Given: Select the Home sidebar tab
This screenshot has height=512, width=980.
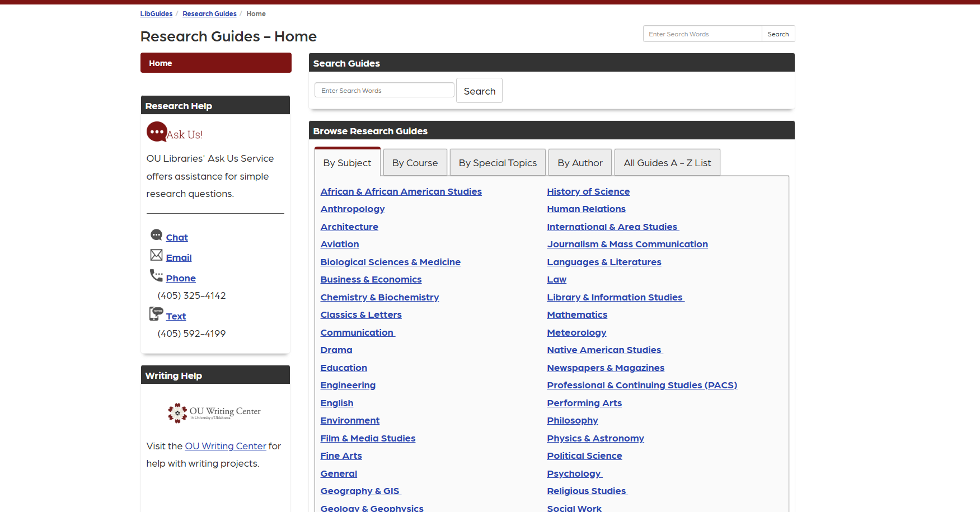Looking at the screenshot, I should (x=216, y=63).
